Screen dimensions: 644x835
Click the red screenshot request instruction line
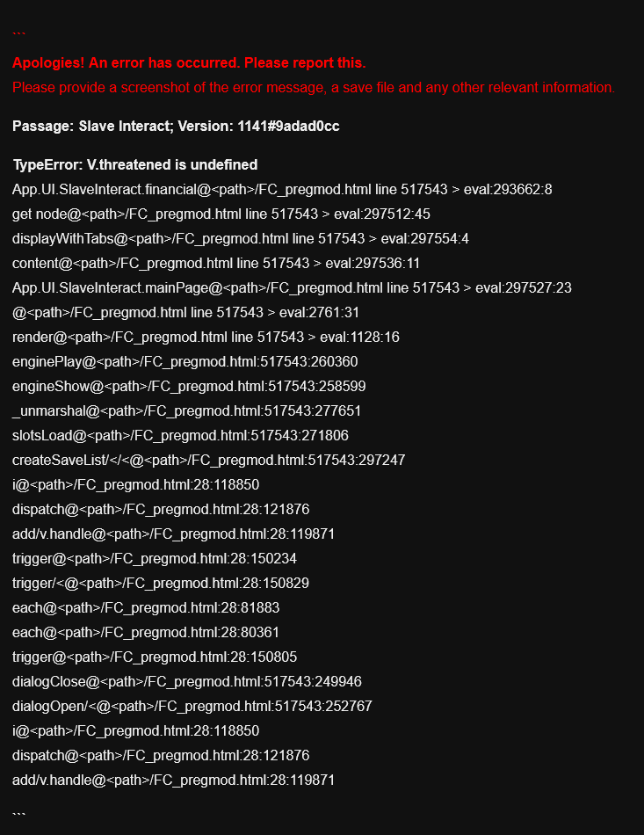[x=314, y=88]
